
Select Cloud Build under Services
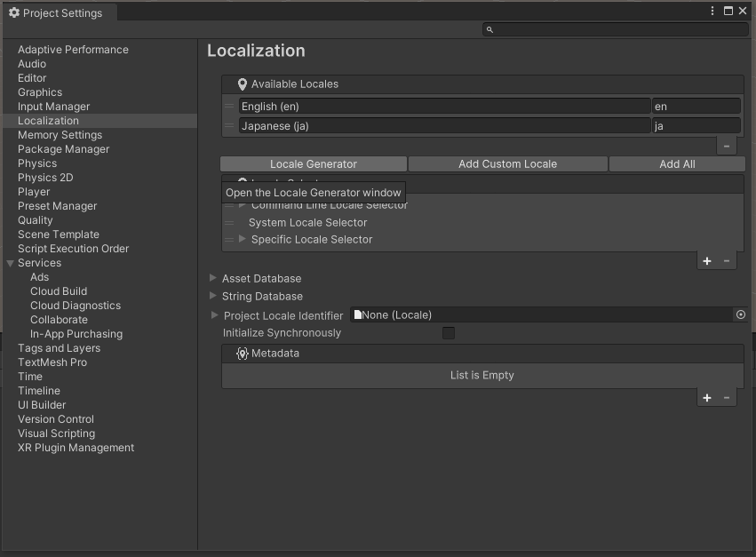pyautogui.click(x=59, y=291)
